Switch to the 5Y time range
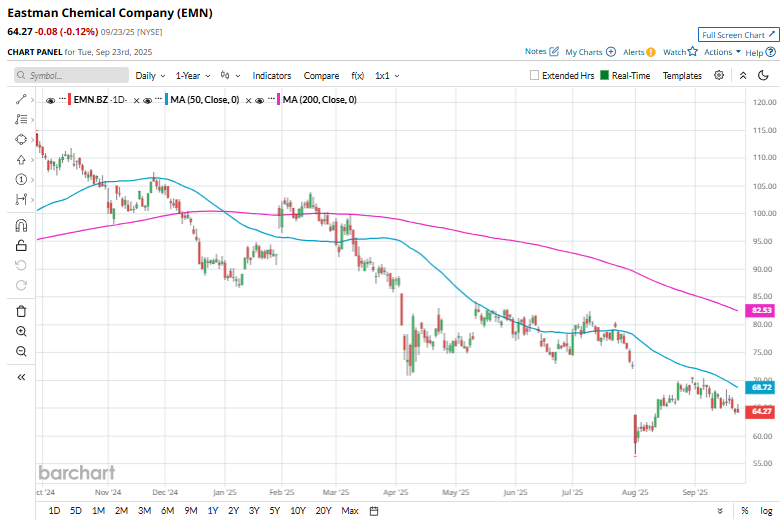Screen dimensions: 781x523 pos(274,511)
